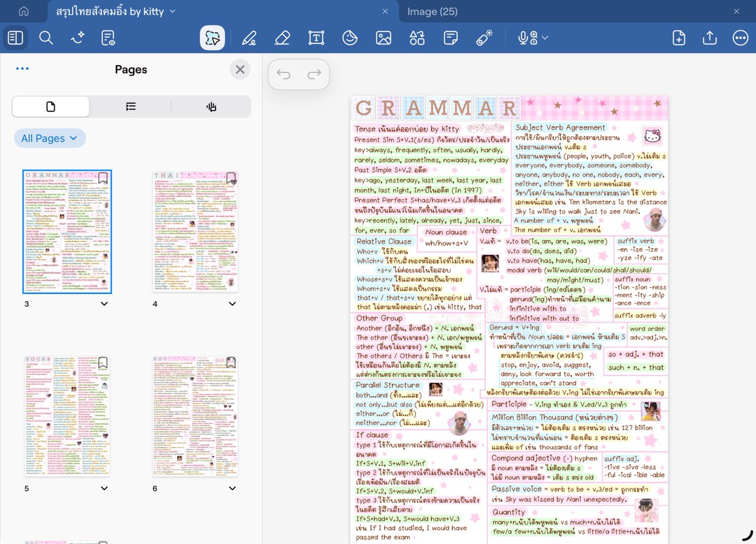This screenshot has height=544, width=756.
Task: Select the Eraser tool
Action: (282, 38)
